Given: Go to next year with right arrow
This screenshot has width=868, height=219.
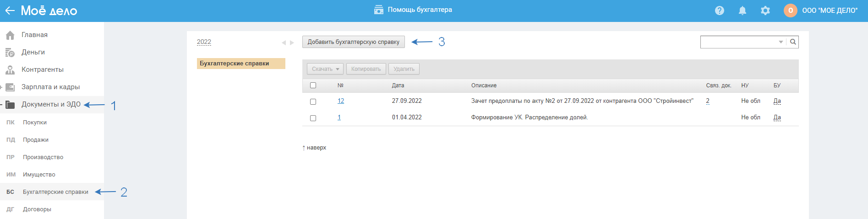Looking at the screenshot, I should pos(292,43).
